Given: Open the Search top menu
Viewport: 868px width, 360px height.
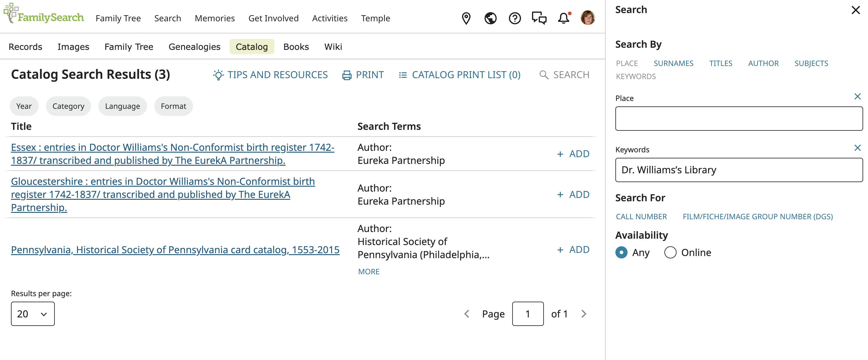Looking at the screenshot, I should (167, 18).
